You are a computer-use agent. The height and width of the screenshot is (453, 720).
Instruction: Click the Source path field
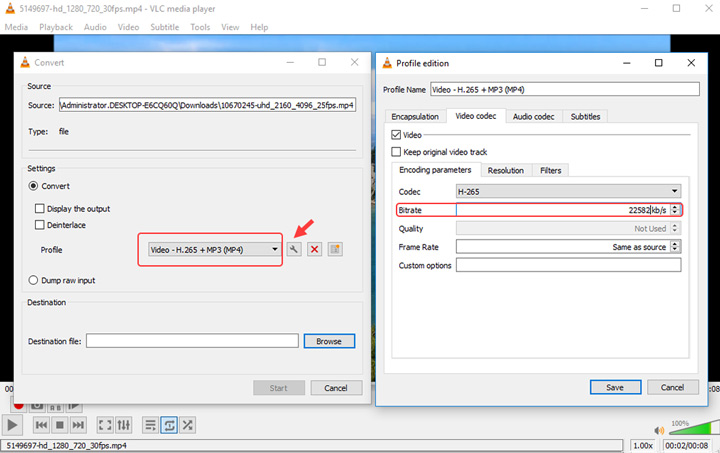(207, 105)
